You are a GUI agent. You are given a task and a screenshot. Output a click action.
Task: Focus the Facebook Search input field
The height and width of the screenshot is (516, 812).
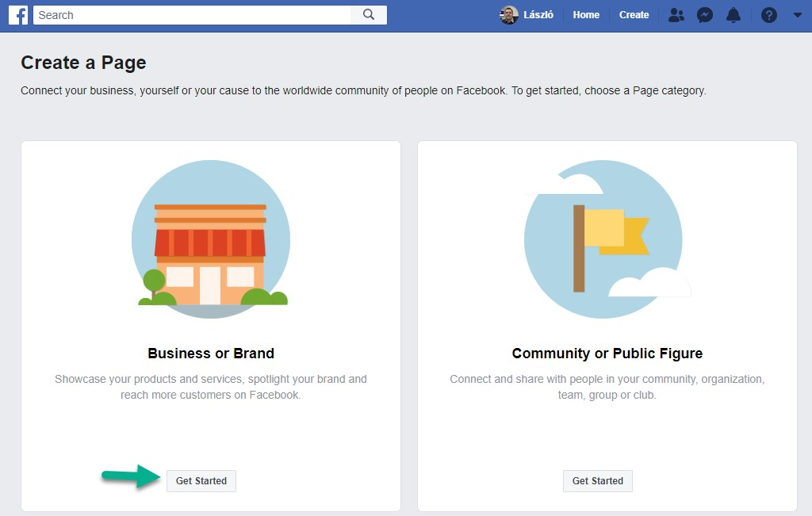[192, 15]
